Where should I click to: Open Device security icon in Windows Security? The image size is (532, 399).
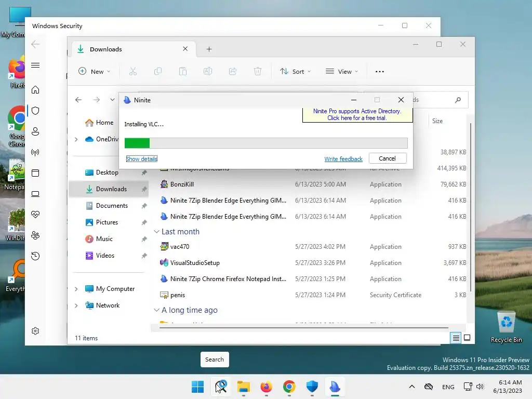pyautogui.click(x=35, y=194)
